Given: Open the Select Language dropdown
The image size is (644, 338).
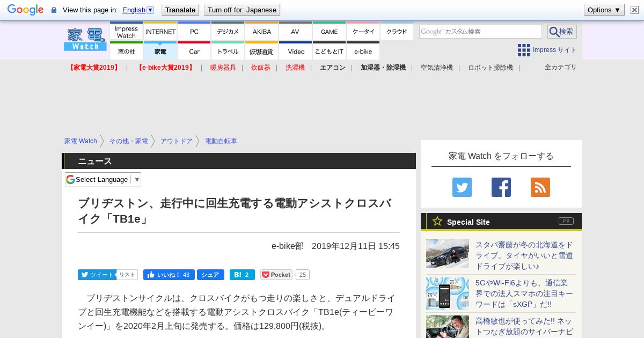Looking at the screenshot, I should [x=103, y=179].
